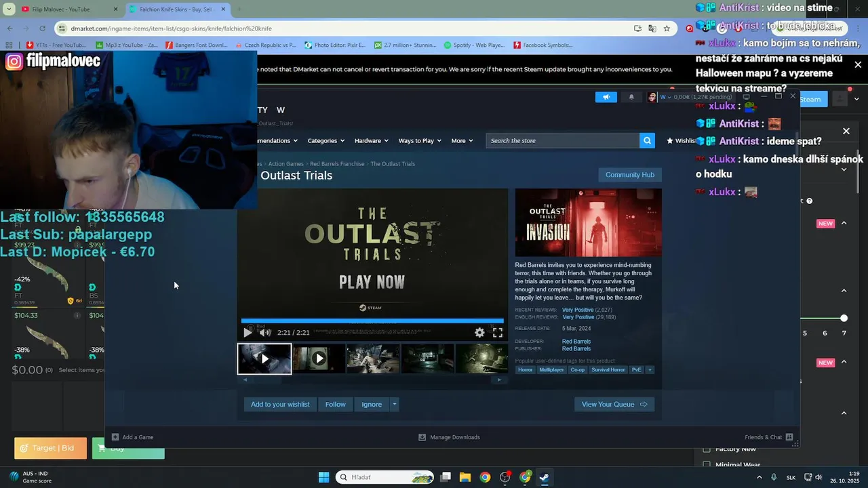Click the Steam announcements megaphone icon

pos(606,97)
